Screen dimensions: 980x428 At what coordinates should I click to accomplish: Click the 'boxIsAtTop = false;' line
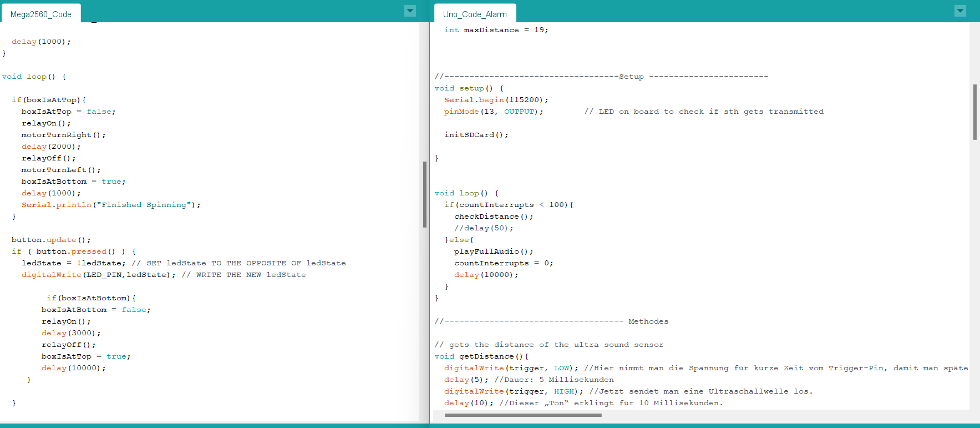(x=68, y=112)
